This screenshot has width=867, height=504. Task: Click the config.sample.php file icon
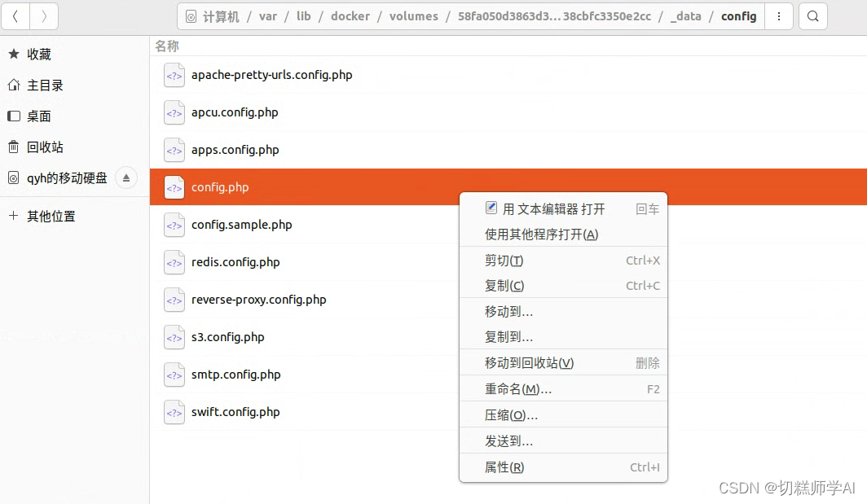[174, 226]
